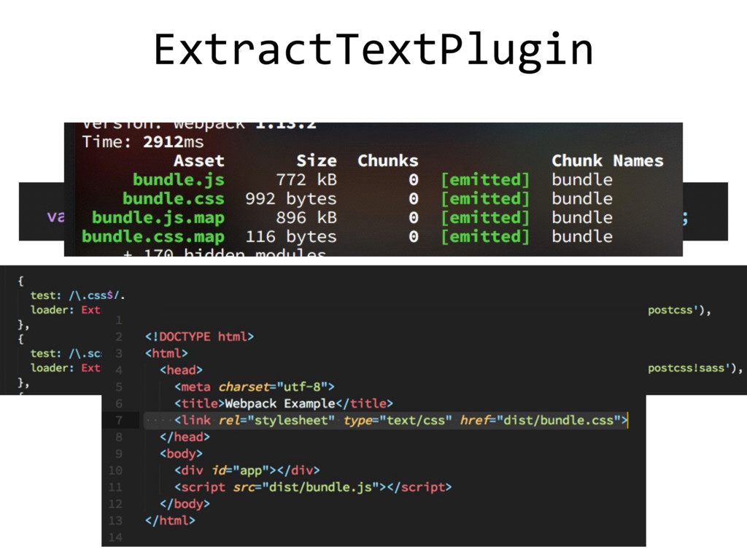Click "postcss!sass')," at config line end
This screenshot has height=560, width=747.
(695, 368)
